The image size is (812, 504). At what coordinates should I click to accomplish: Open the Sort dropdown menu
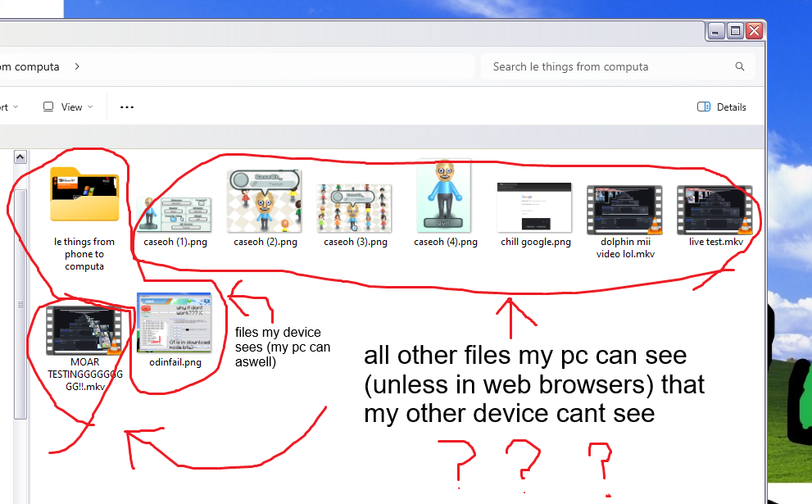(x=9, y=107)
